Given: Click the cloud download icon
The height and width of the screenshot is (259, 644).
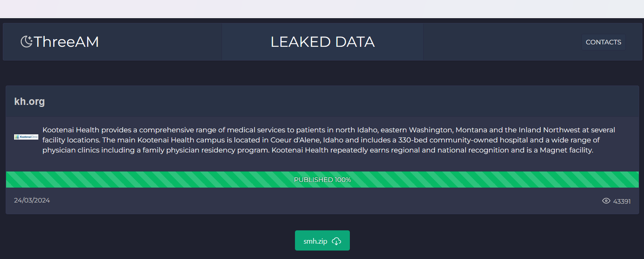Looking at the screenshot, I should click(337, 241).
